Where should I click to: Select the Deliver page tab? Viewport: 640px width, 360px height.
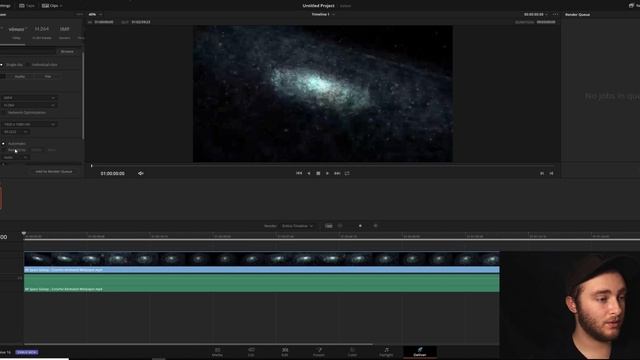(x=420, y=352)
